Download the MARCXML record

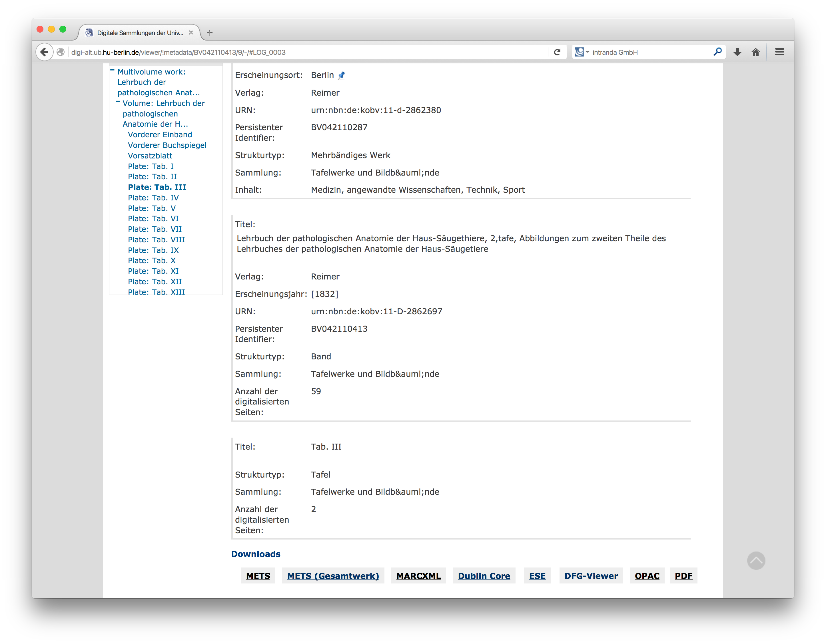[x=418, y=576]
